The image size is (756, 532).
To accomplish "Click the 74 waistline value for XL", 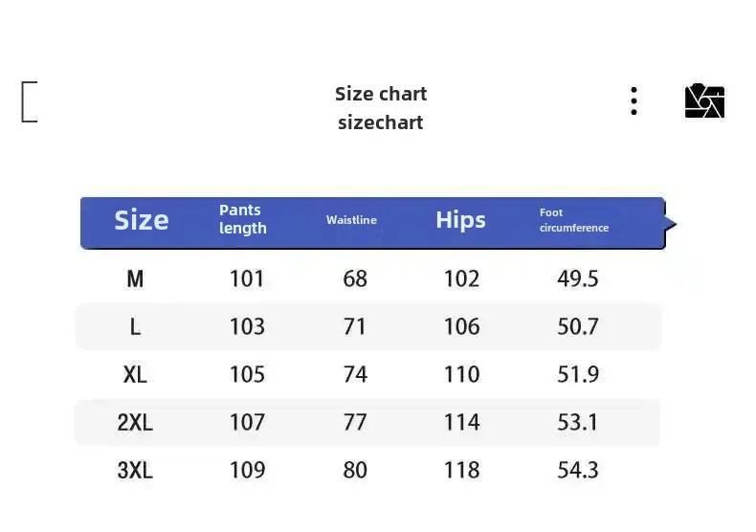I will pos(355,374).
